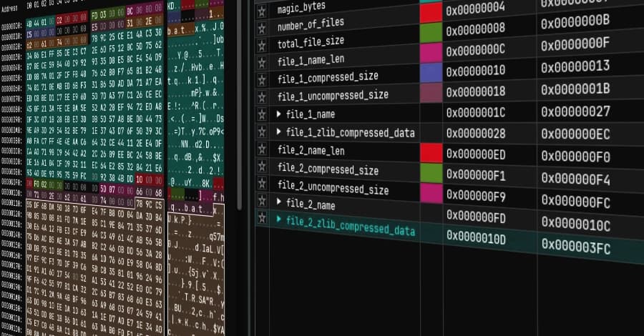
Task: Expand the file_2_name node arrow
Action: (x=279, y=202)
